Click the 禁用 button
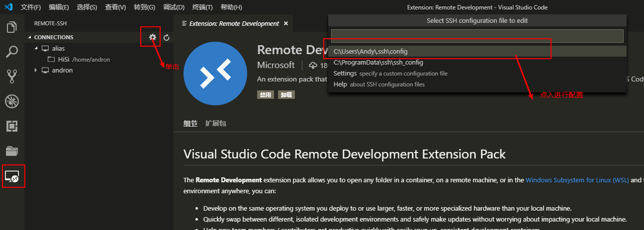This screenshot has width=644, height=230. point(266,94)
